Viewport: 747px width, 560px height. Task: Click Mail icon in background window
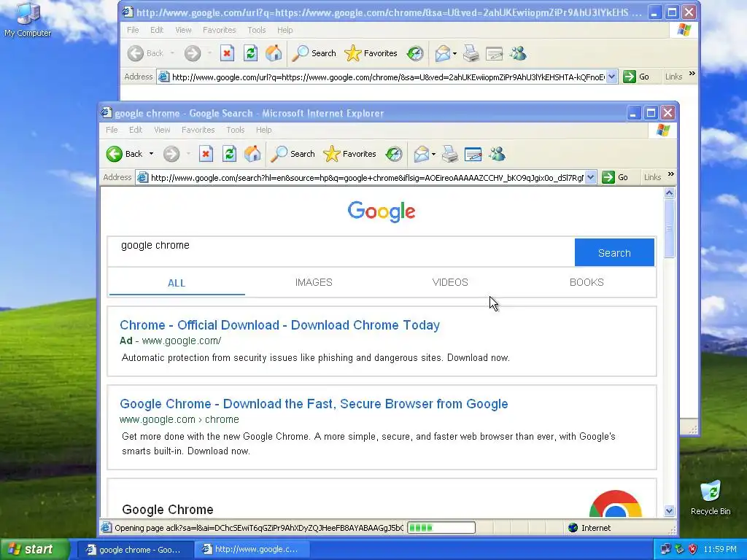[x=443, y=53]
